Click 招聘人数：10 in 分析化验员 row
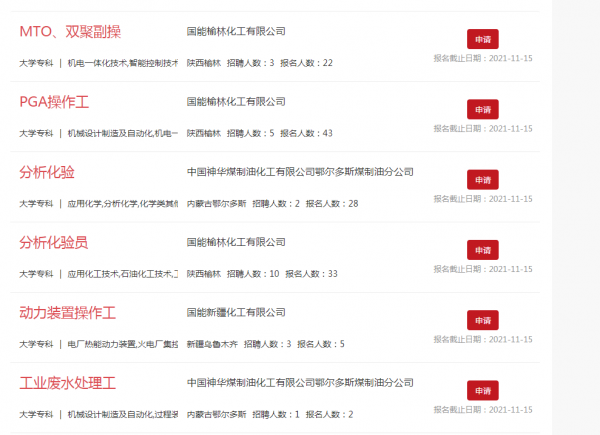This screenshot has height=435, width=600. coord(253,274)
